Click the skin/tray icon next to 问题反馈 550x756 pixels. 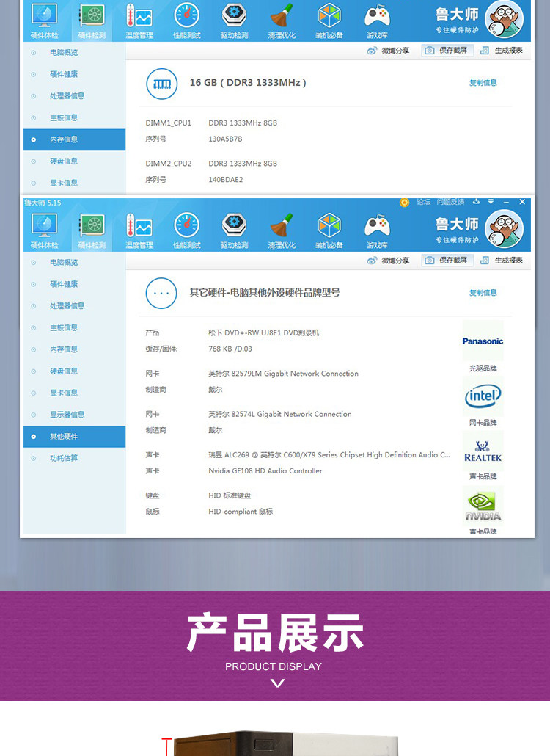[477, 202]
